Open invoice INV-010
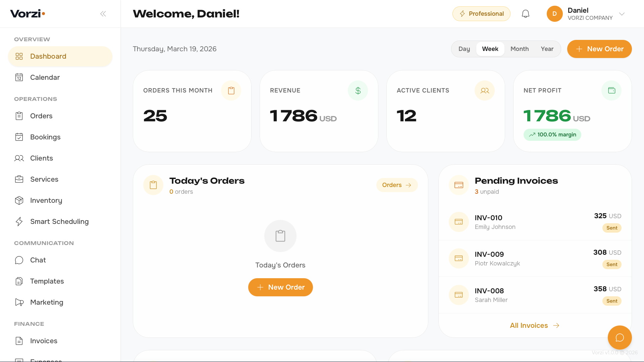The height and width of the screenshot is (362, 644). (x=535, y=222)
